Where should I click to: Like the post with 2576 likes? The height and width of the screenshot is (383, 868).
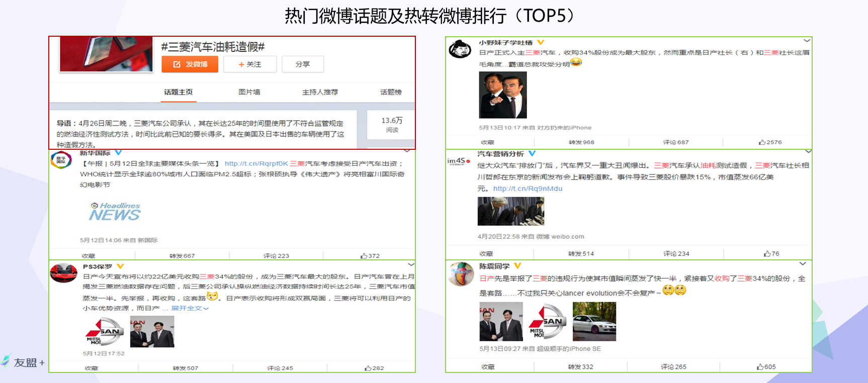tap(770, 142)
